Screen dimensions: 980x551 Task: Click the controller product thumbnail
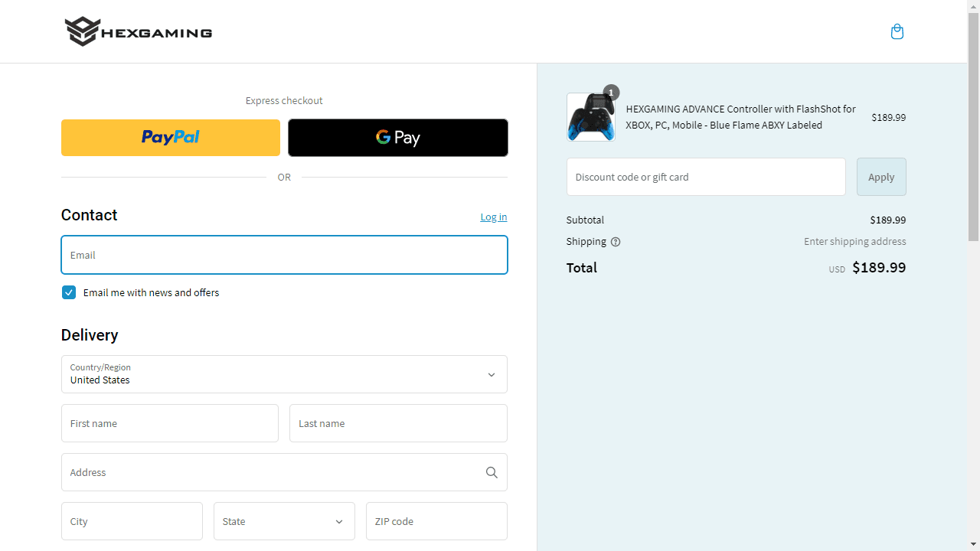coord(590,117)
